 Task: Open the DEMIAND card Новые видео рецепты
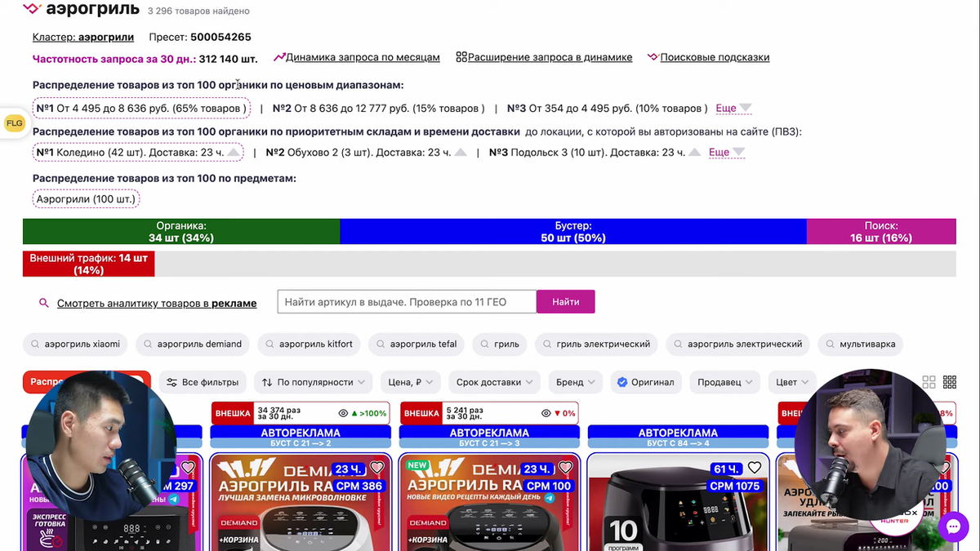pos(489,502)
